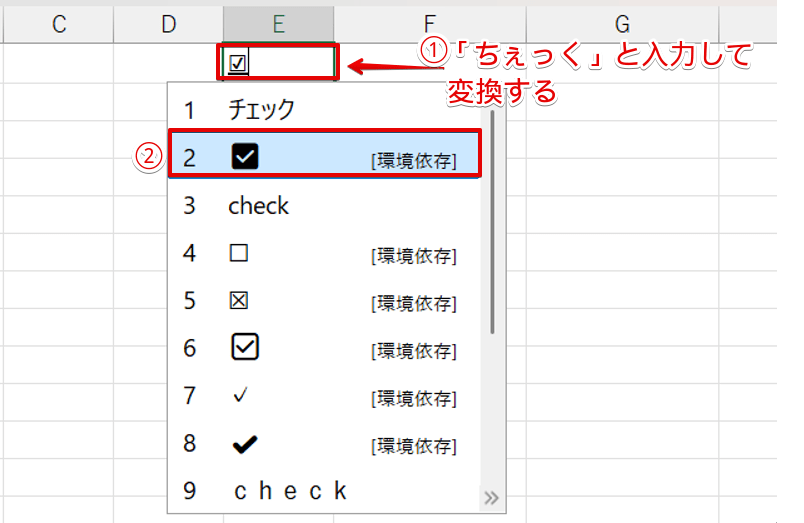
Task: Click the crossed square icon in row 5
Action: (239, 300)
